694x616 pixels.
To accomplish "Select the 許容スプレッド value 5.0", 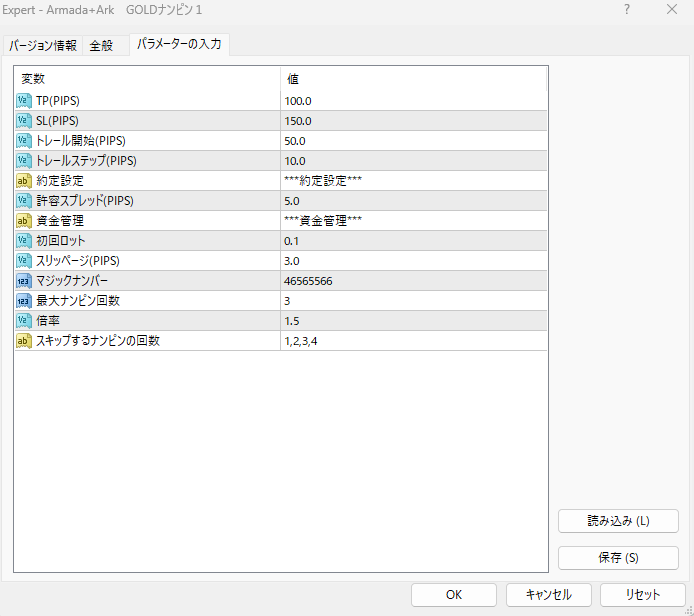I will click(292, 201).
